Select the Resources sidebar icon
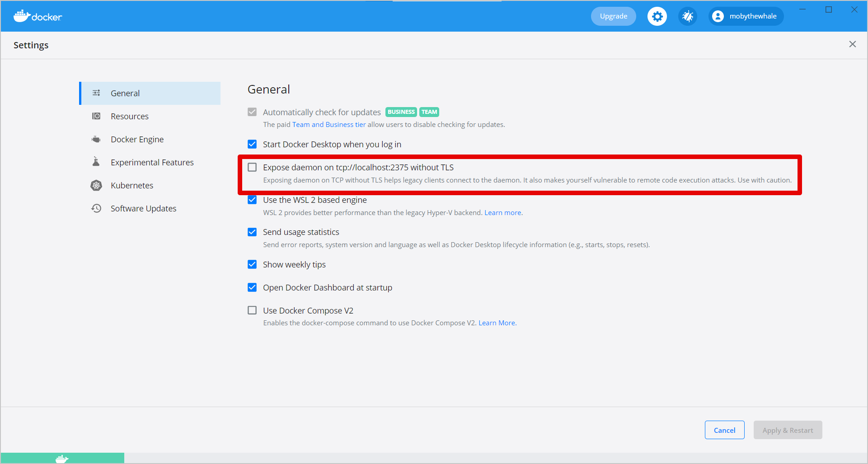 (96, 116)
